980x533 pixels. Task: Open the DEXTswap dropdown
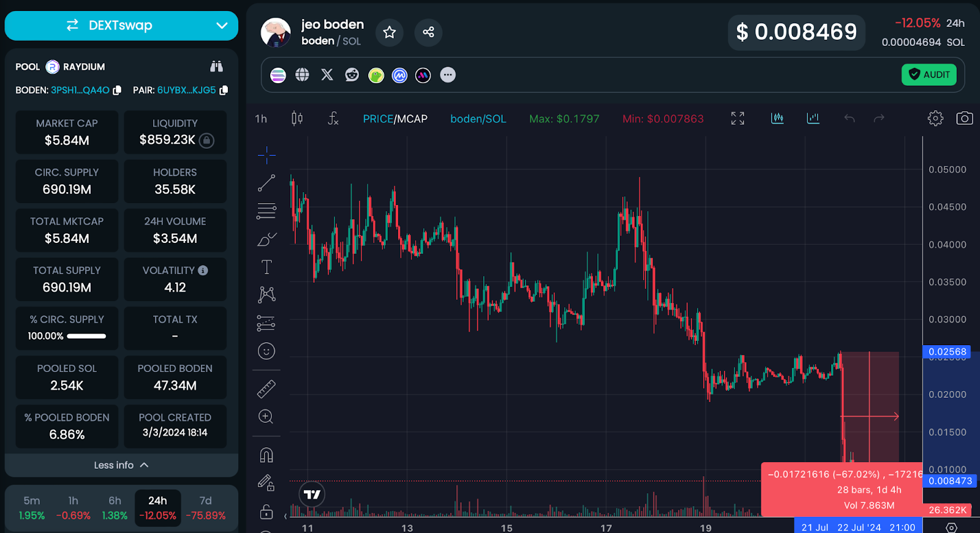121,26
